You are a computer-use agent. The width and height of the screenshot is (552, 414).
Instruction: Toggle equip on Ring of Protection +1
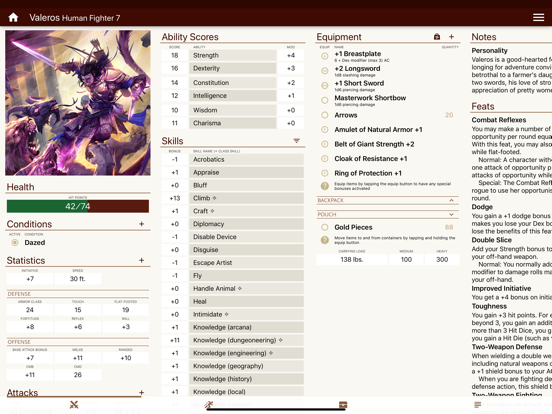coord(325,173)
